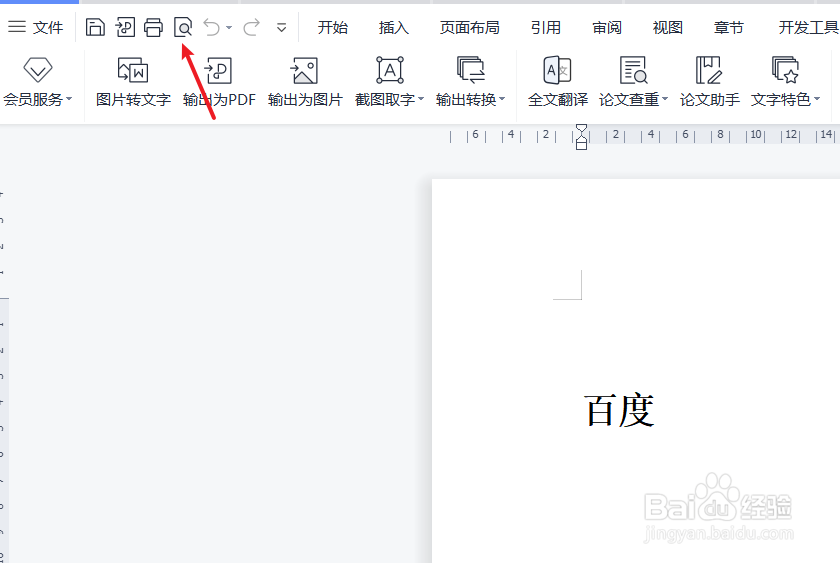The image size is (840, 563).
Task: Click the 百度 text in document
Action: (619, 410)
